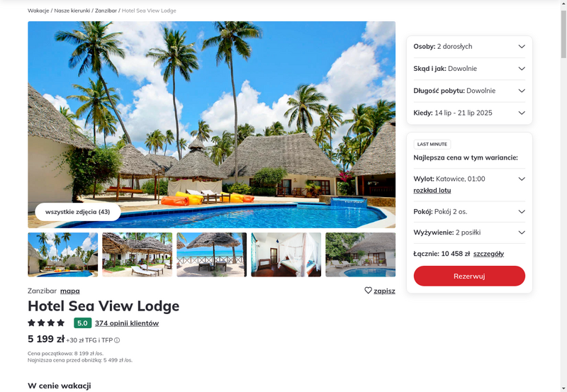The image size is (567, 392).
Task: Open the TFG i TFP info icon
Action: (x=117, y=340)
